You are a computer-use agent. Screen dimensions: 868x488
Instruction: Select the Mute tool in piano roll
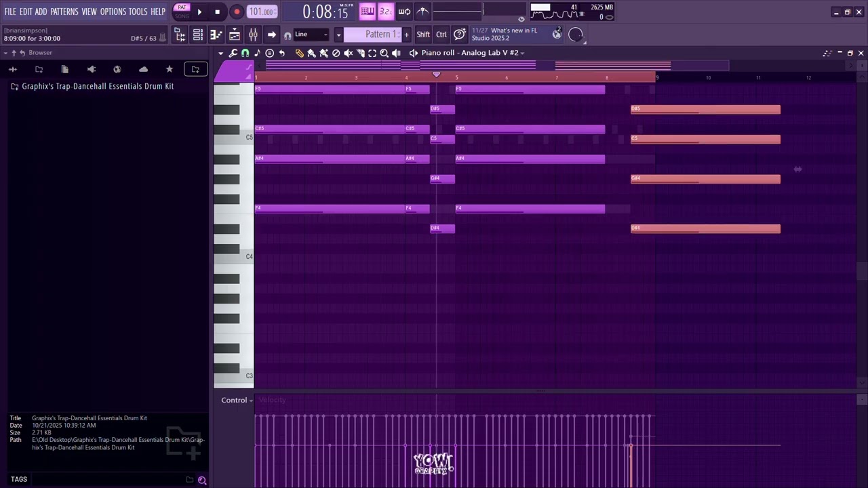tap(348, 53)
